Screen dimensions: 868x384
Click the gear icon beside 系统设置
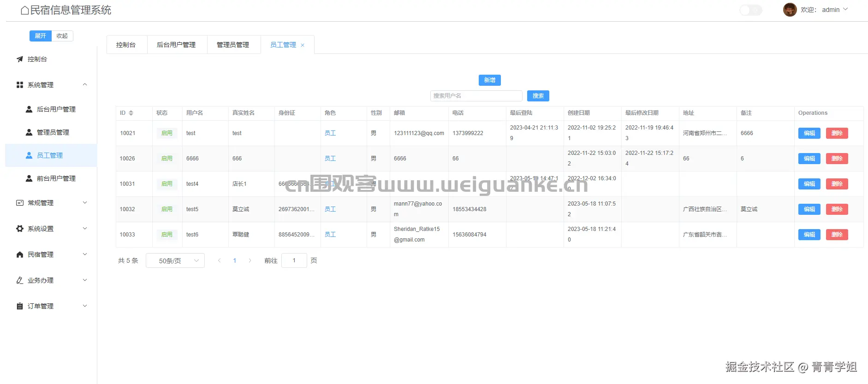[x=20, y=229]
